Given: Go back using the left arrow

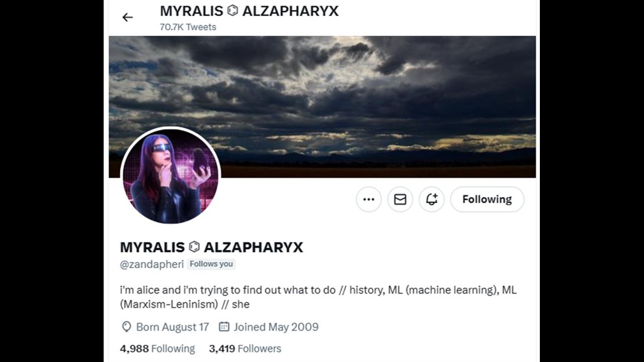Looking at the screenshot, I should coord(127,18).
